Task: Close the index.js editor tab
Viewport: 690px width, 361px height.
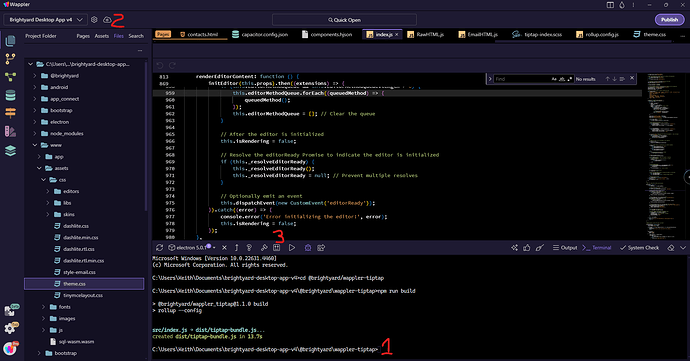Action: click(396, 34)
